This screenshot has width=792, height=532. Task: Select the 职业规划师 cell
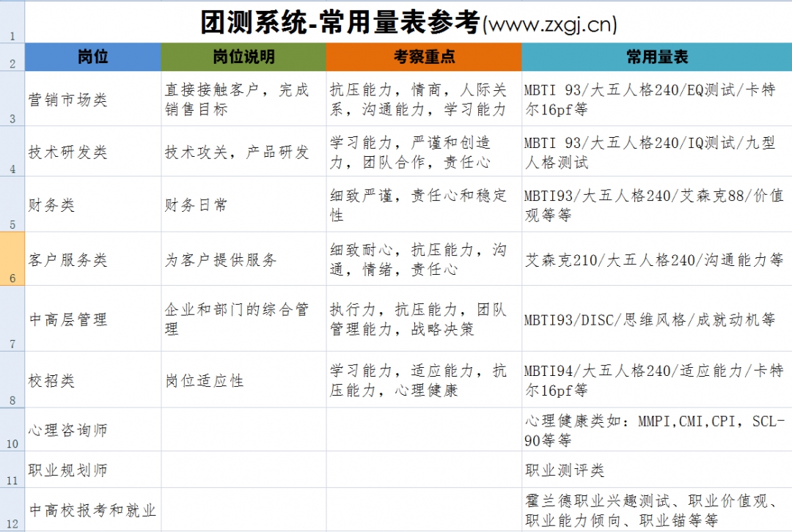(x=93, y=470)
